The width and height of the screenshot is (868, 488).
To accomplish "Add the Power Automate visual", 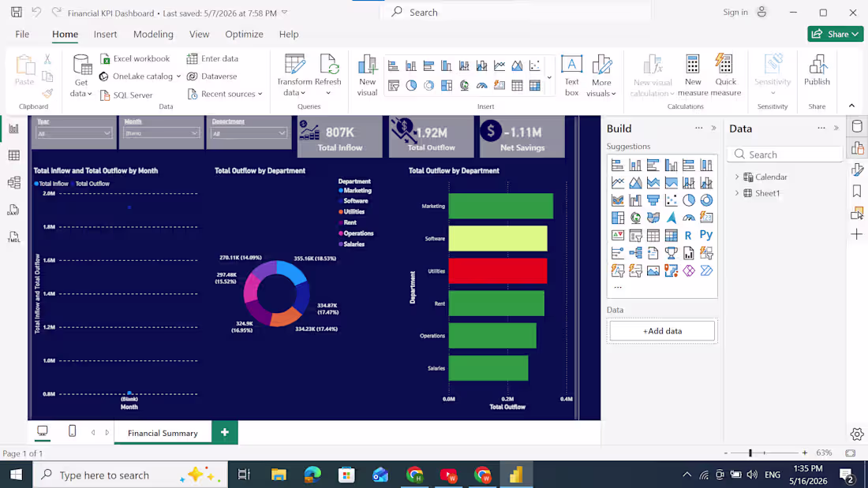I will pyautogui.click(x=706, y=271).
